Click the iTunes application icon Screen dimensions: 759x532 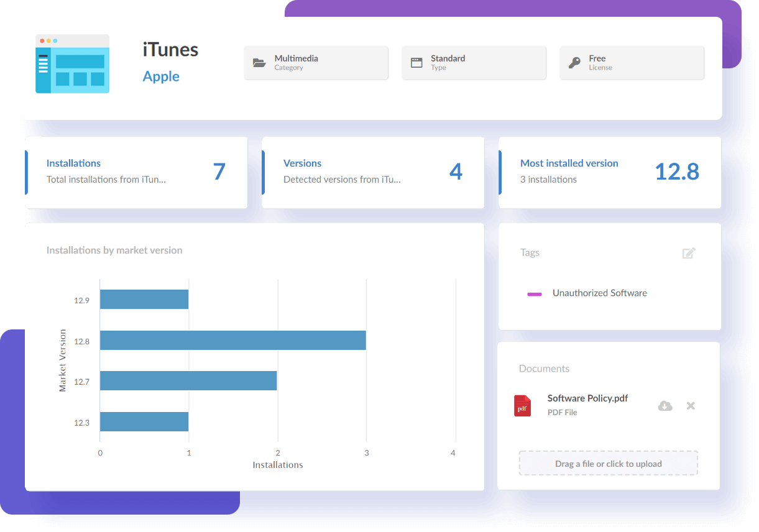(x=72, y=63)
